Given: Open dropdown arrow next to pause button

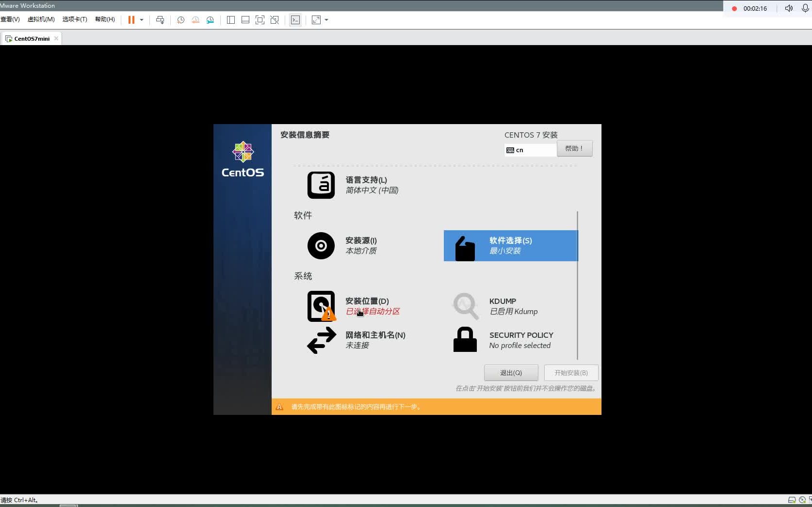Looking at the screenshot, I should click(142, 20).
